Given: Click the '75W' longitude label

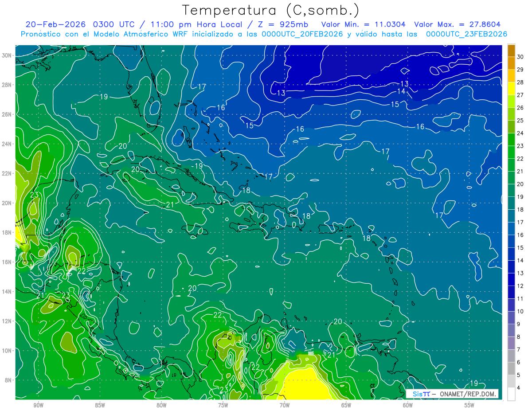Looking at the screenshot, I should pyautogui.click(x=223, y=405).
